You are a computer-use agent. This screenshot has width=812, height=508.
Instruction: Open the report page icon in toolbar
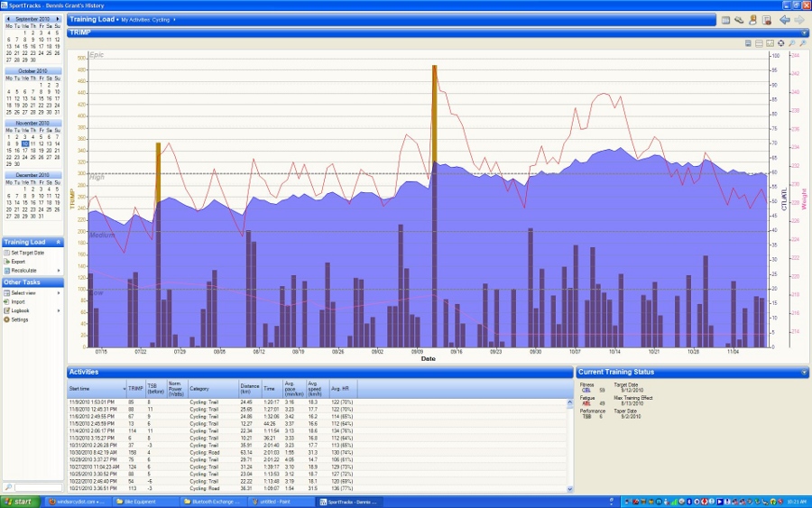click(767, 20)
